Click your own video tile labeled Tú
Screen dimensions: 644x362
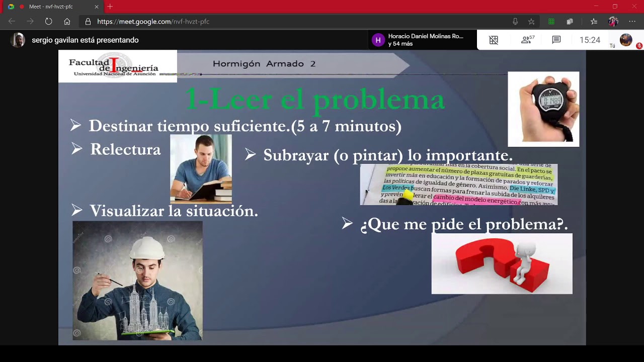[x=625, y=40]
